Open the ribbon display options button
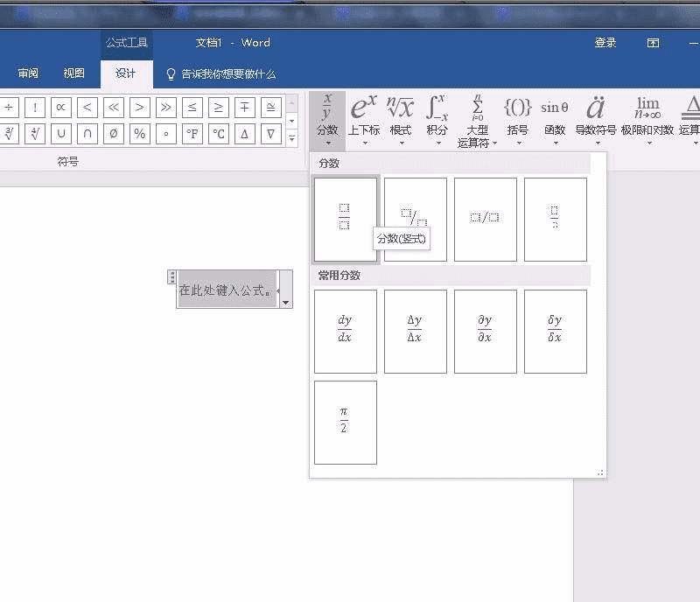Screen dimensions: 700x602 653,43
